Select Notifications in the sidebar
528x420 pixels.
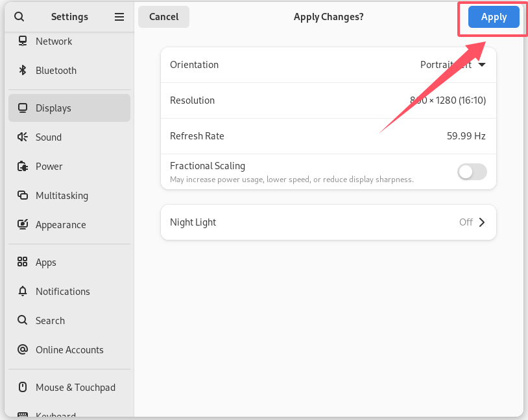(x=69, y=291)
